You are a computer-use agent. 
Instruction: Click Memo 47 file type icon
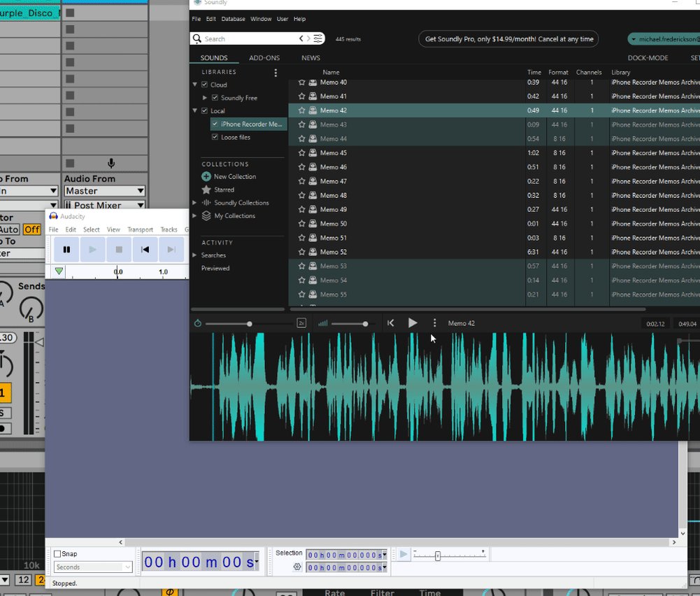(x=313, y=181)
